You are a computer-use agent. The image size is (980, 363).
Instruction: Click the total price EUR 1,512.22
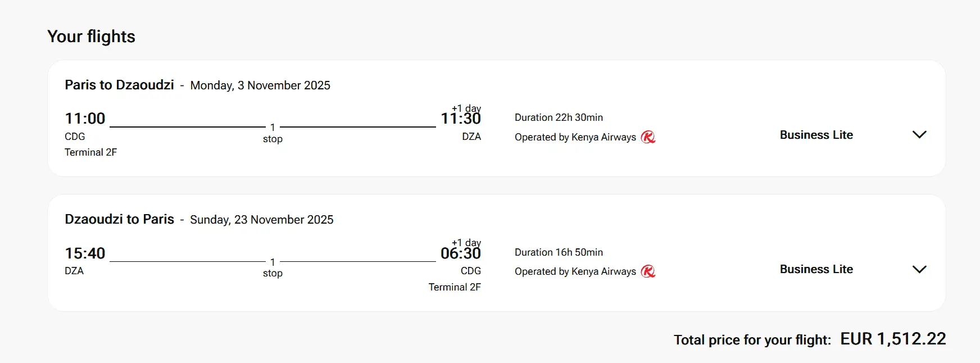pos(893,339)
